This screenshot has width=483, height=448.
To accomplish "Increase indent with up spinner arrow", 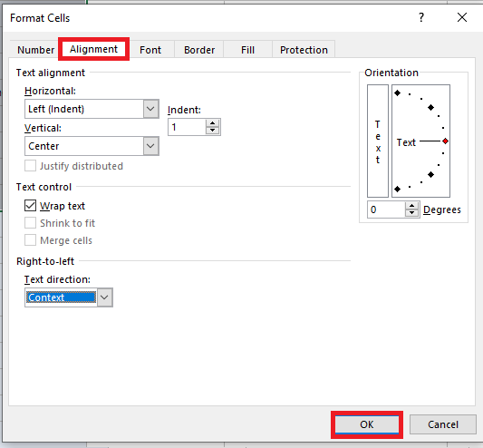I will 212,123.
